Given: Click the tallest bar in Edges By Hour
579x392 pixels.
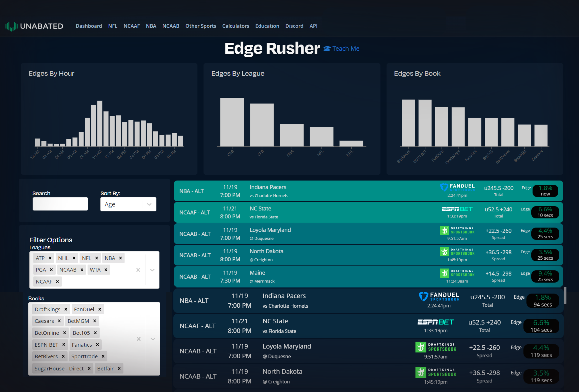Looking at the screenshot, I should pos(100,124).
